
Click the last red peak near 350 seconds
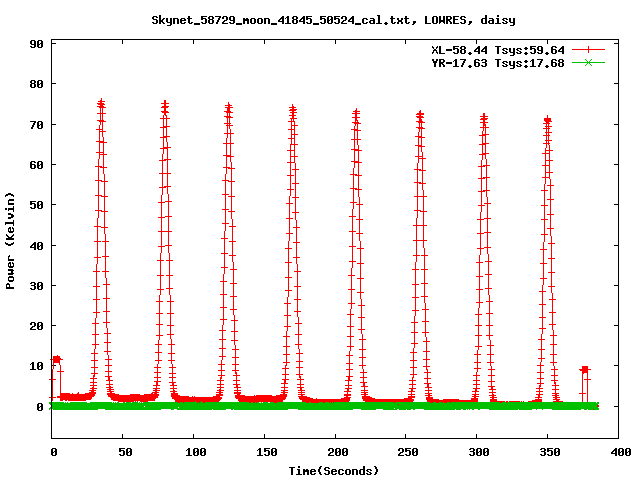(x=547, y=120)
